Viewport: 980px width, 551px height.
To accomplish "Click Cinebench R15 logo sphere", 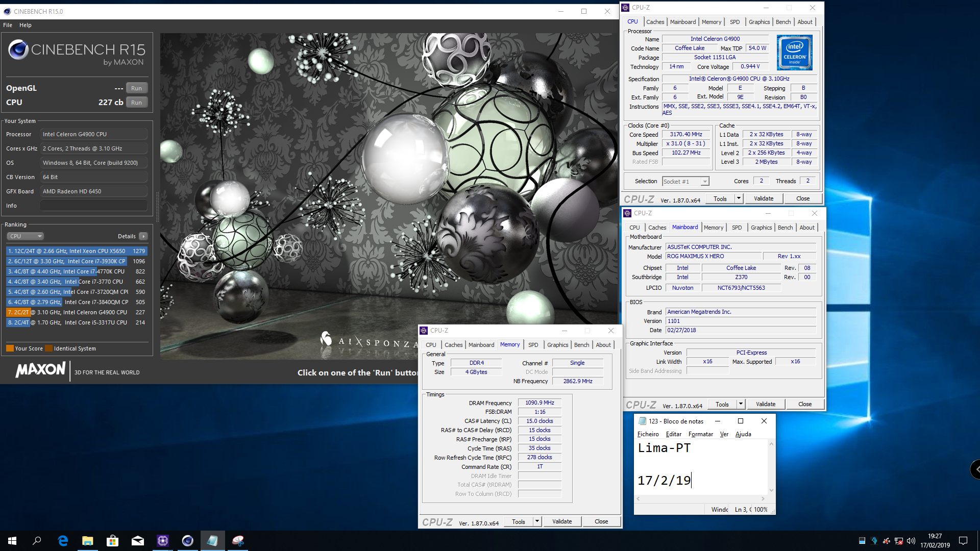I will click(18, 49).
